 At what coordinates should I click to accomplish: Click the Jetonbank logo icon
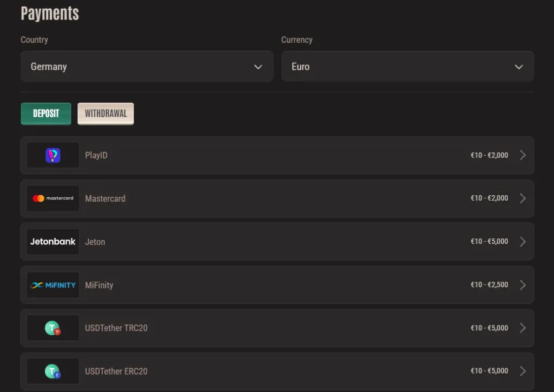52,242
